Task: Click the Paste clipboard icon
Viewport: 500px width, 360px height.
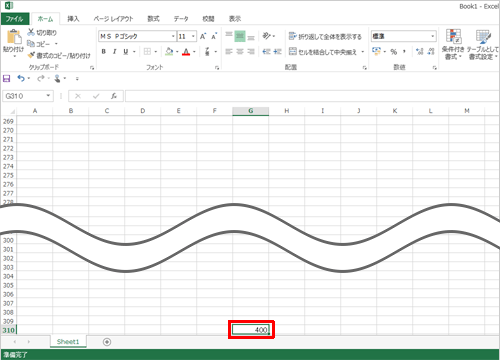Action: pos(14,37)
